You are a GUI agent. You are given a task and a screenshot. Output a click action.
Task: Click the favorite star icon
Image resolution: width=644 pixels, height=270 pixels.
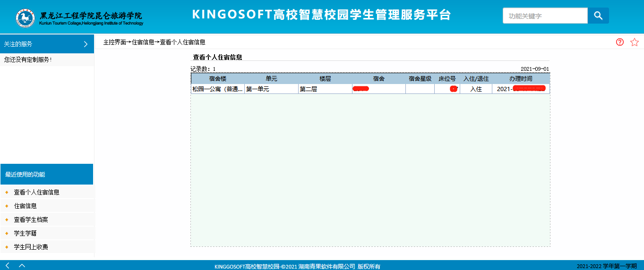(634, 42)
